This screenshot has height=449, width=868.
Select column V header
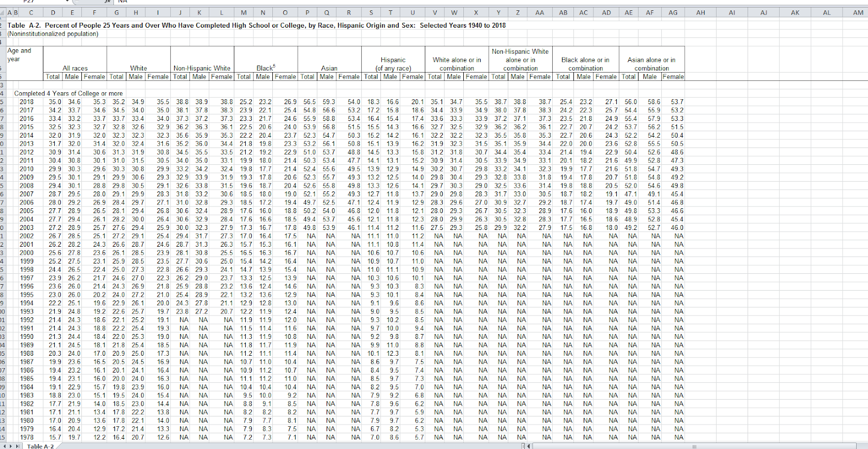(x=435, y=12)
